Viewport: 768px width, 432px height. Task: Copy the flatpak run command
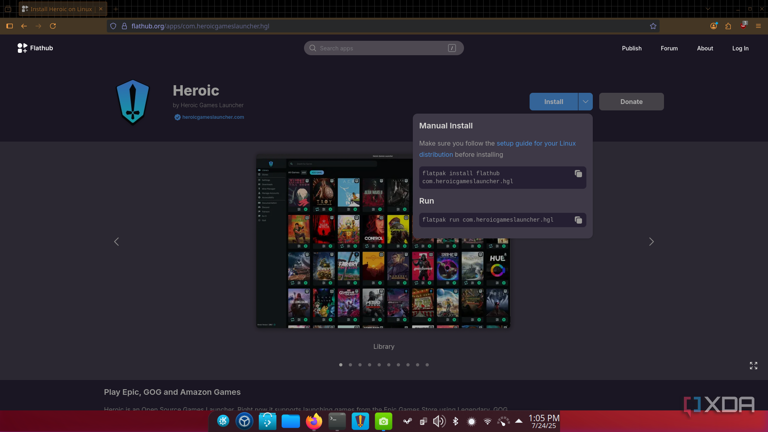[x=578, y=220]
